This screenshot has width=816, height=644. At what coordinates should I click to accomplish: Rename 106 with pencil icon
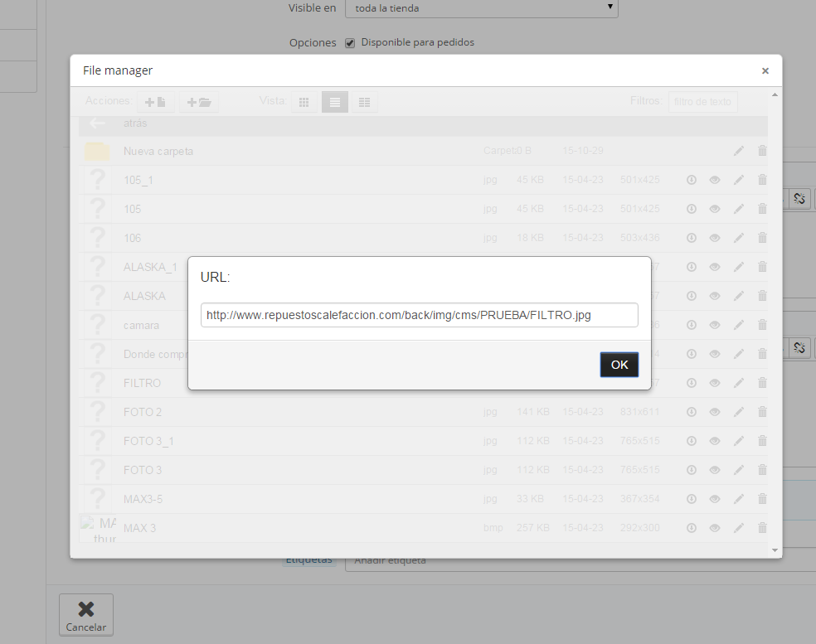(738, 238)
